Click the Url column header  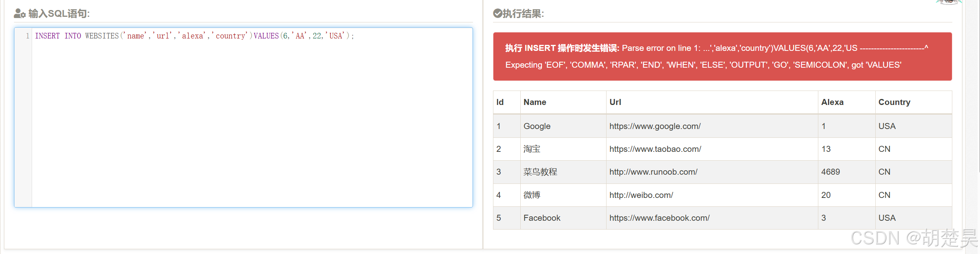click(712, 102)
